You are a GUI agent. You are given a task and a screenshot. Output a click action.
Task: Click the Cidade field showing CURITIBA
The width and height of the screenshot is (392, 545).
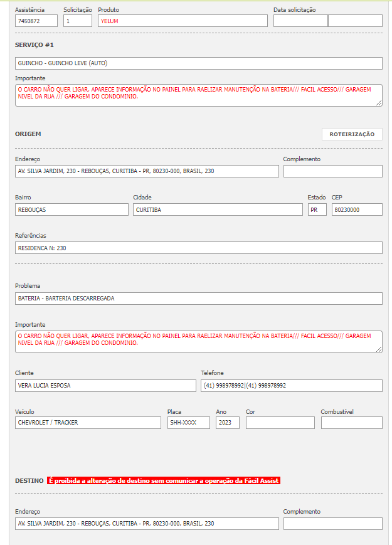(218, 209)
